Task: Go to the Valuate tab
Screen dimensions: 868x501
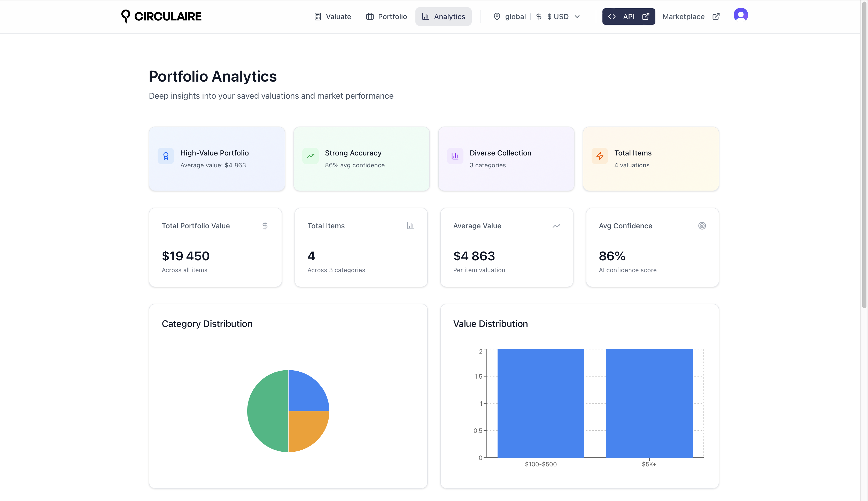Action: [332, 17]
